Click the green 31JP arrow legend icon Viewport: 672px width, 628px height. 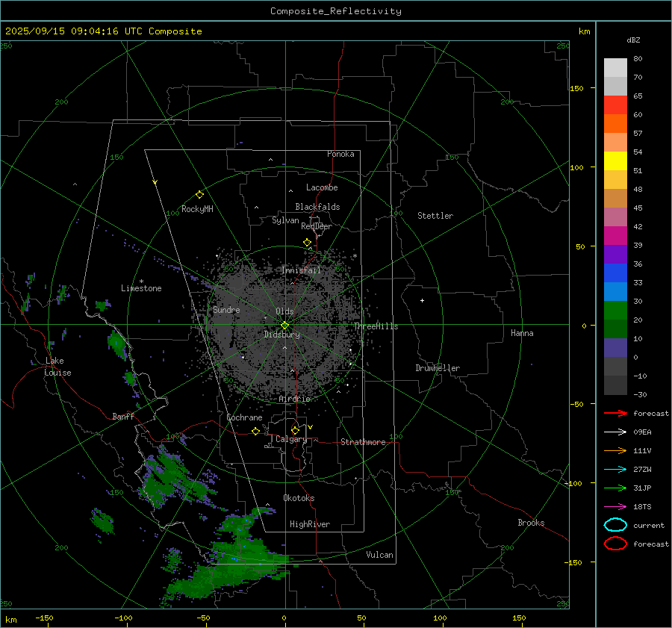point(615,488)
